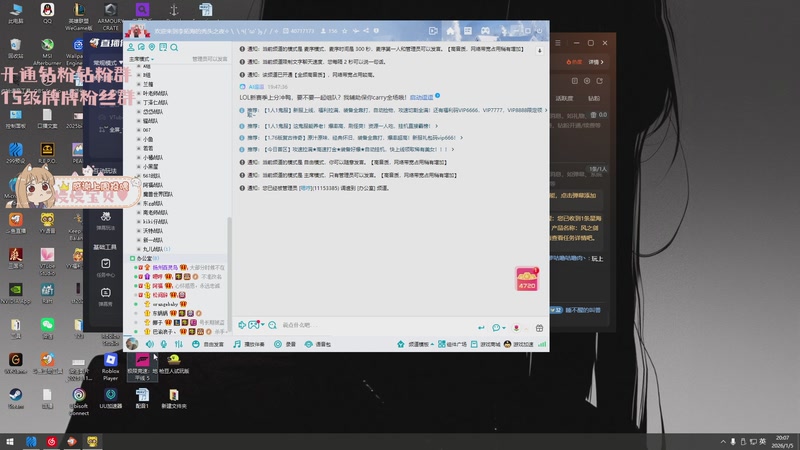Click the 自由发言 free speech button
Screen dimensions: 800x450
tap(208, 344)
